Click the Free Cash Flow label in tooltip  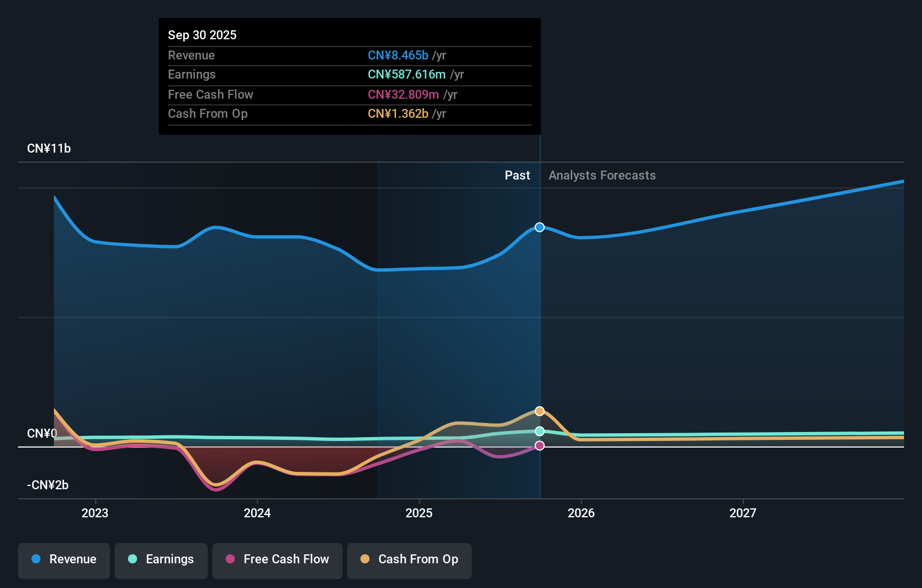coord(211,95)
